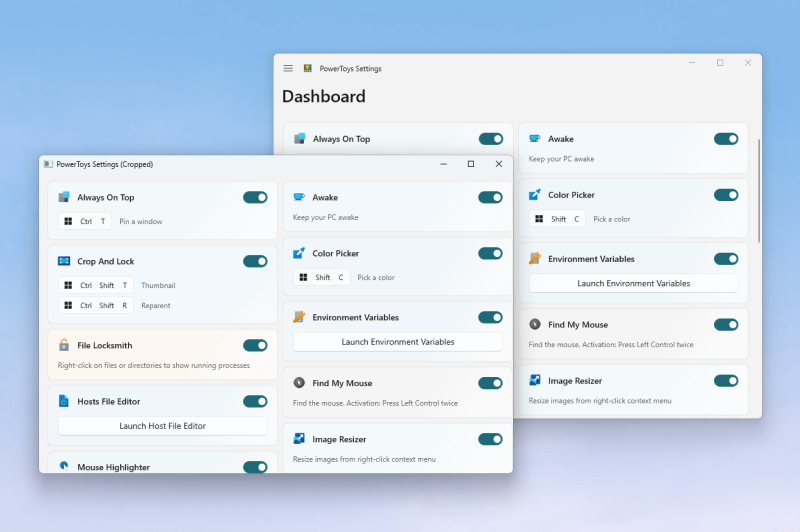Toggle Image Resizer in the cropped window
This screenshot has width=800, height=532.
coord(490,439)
